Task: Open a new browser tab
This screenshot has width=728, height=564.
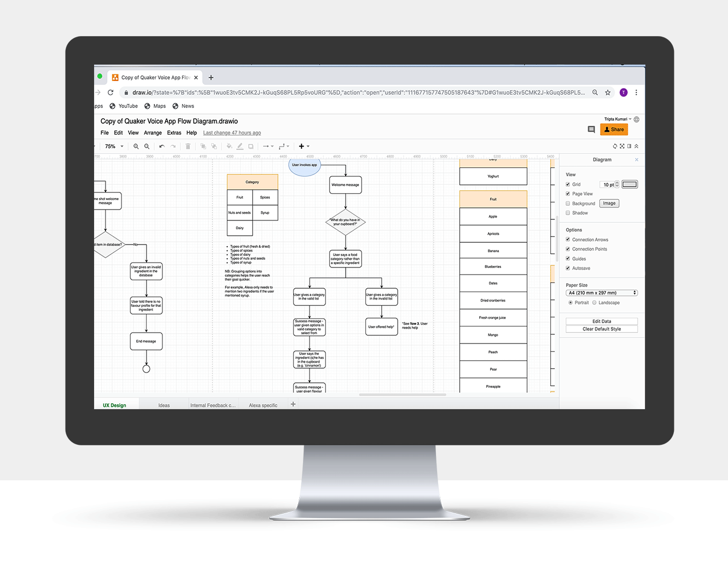Action: coord(211,78)
